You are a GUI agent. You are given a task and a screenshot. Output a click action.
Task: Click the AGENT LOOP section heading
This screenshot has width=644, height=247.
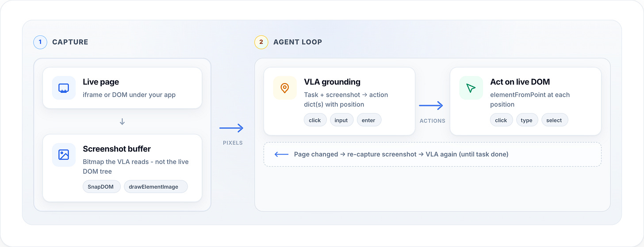(298, 42)
